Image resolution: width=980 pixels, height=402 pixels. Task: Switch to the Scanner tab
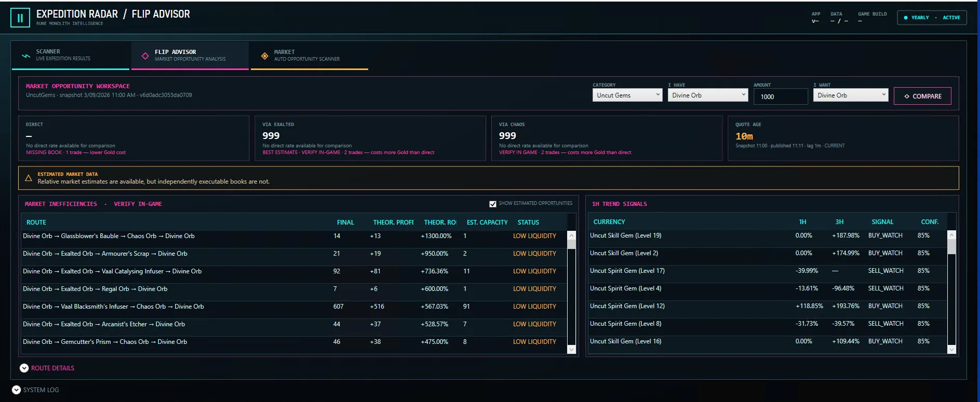(x=71, y=56)
